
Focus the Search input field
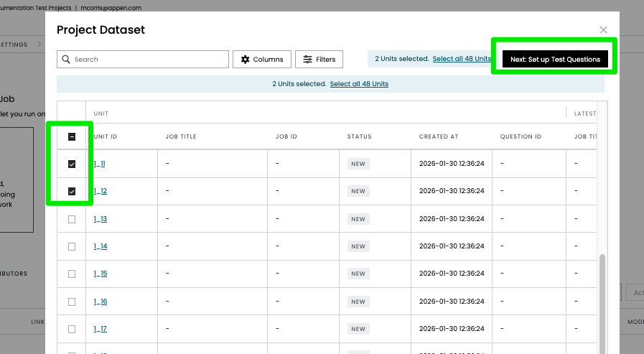pyautogui.click(x=147, y=60)
